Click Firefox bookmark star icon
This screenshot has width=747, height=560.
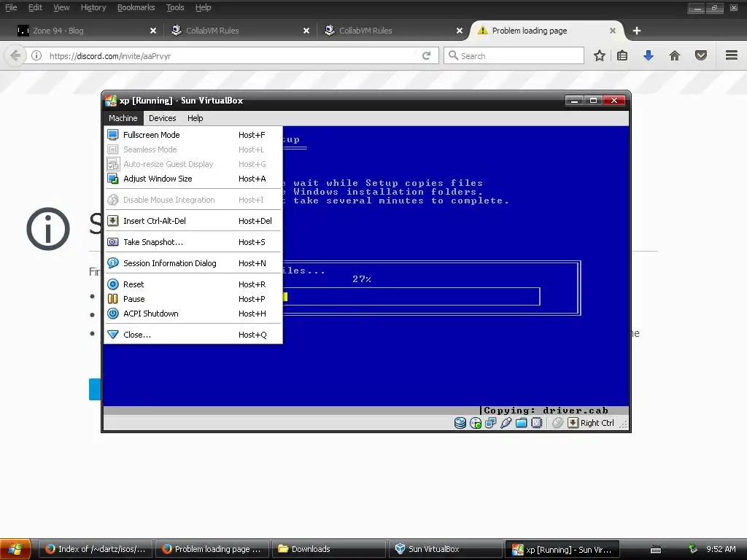tap(600, 55)
